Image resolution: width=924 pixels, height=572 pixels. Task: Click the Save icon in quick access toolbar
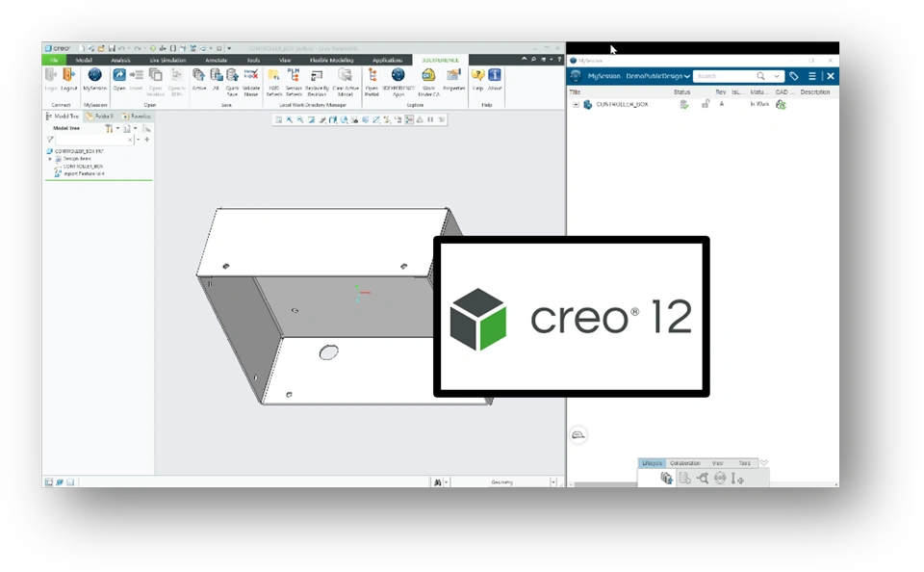coord(112,48)
